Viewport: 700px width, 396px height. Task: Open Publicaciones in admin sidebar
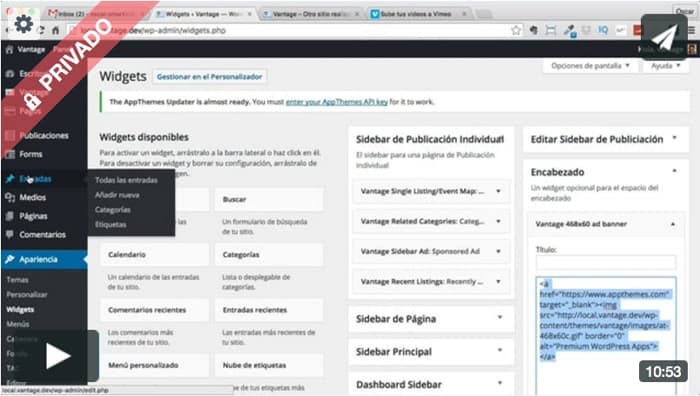point(44,136)
